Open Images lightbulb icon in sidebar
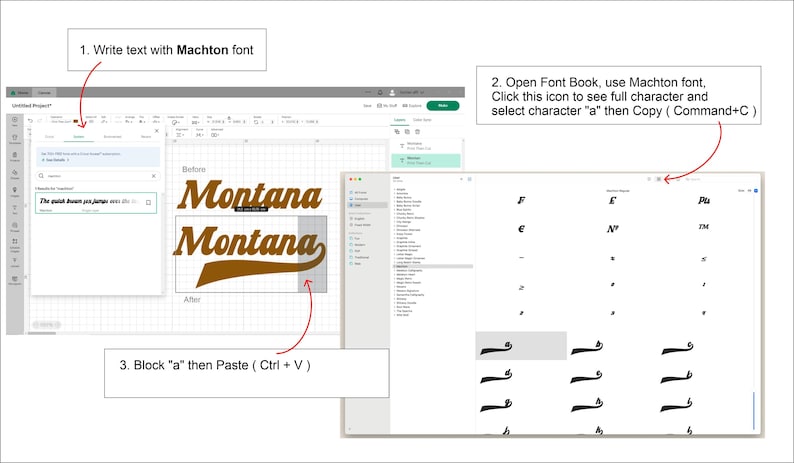 tap(15, 191)
